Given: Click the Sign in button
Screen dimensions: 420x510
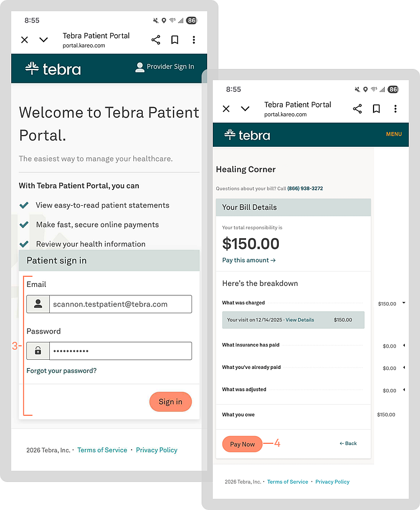Looking at the screenshot, I should point(170,402).
